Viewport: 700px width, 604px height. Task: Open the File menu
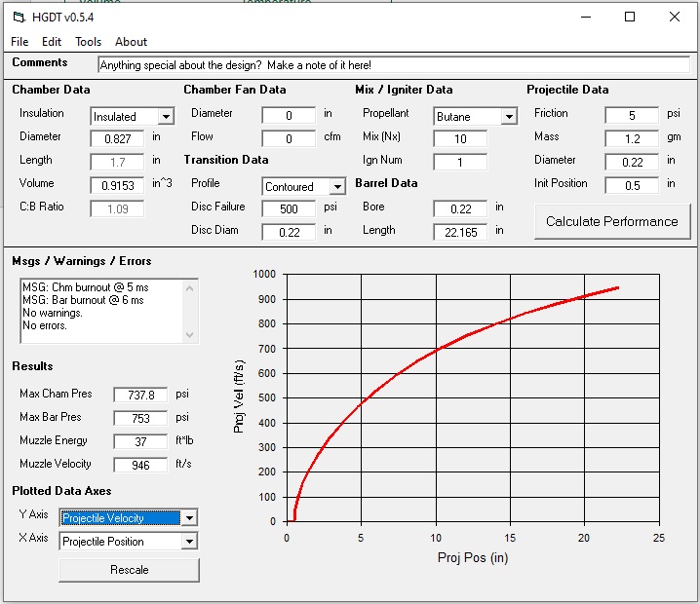(x=19, y=42)
